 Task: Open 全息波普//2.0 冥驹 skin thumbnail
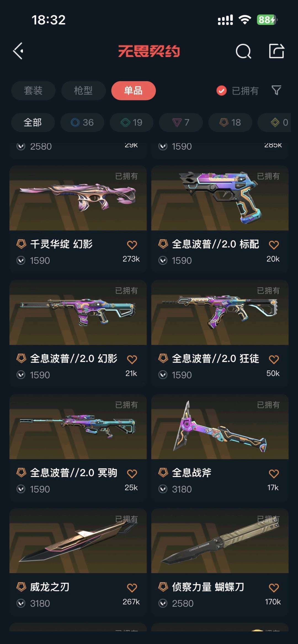click(x=78, y=427)
